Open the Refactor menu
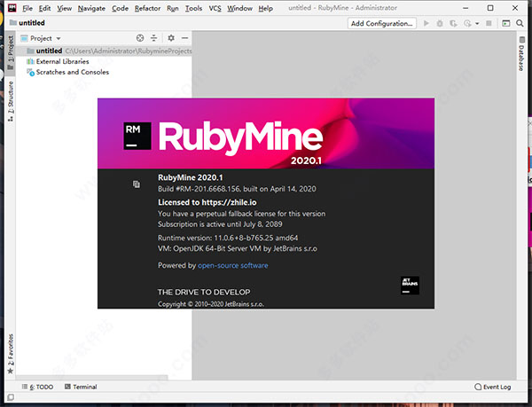The width and height of the screenshot is (532, 407). click(x=147, y=9)
